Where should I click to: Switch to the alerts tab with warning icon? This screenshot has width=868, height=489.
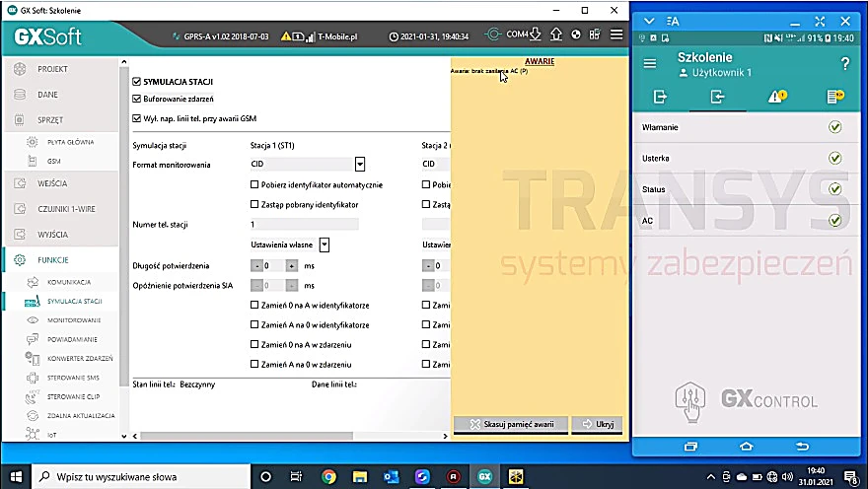click(x=776, y=97)
